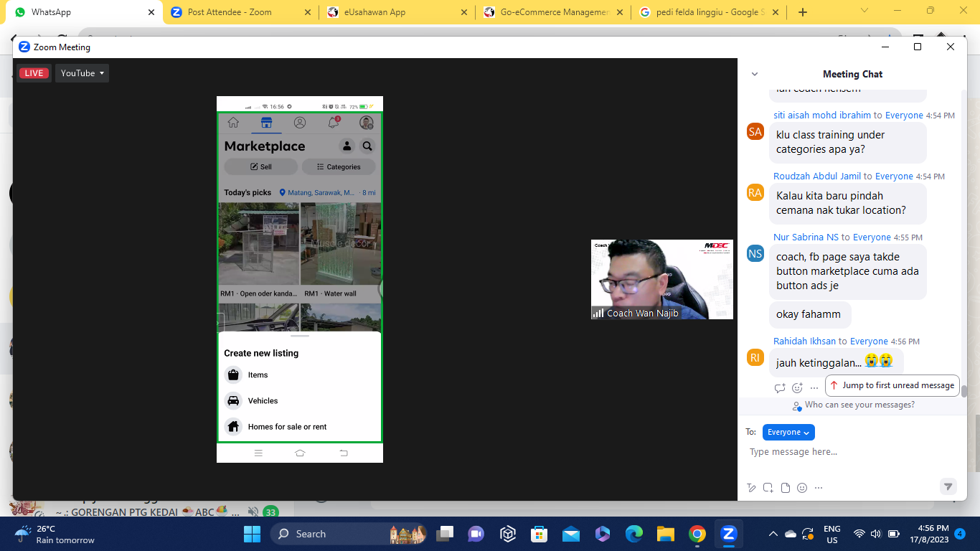Switch to the eUsahawan App tab

click(394, 12)
